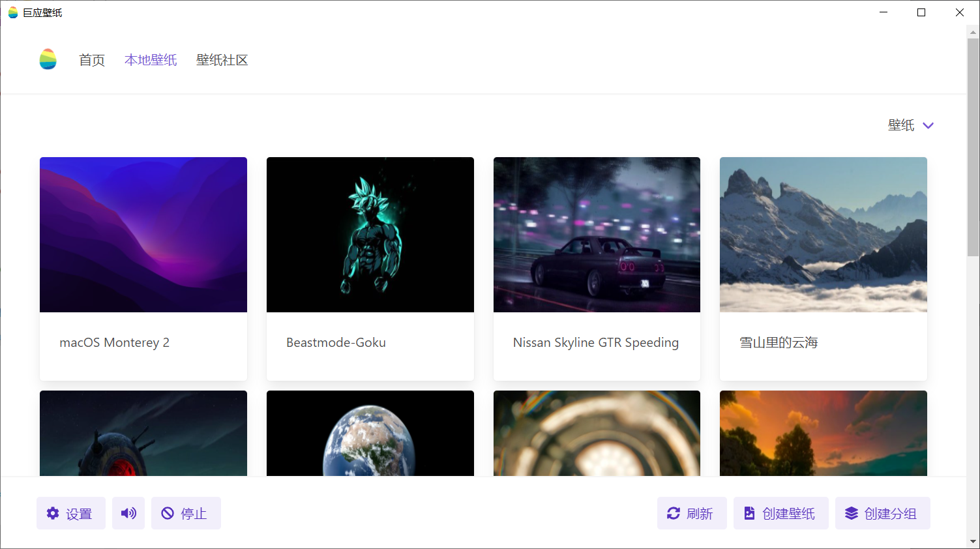Maximize the 巨应壁纸 window

(921, 12)
